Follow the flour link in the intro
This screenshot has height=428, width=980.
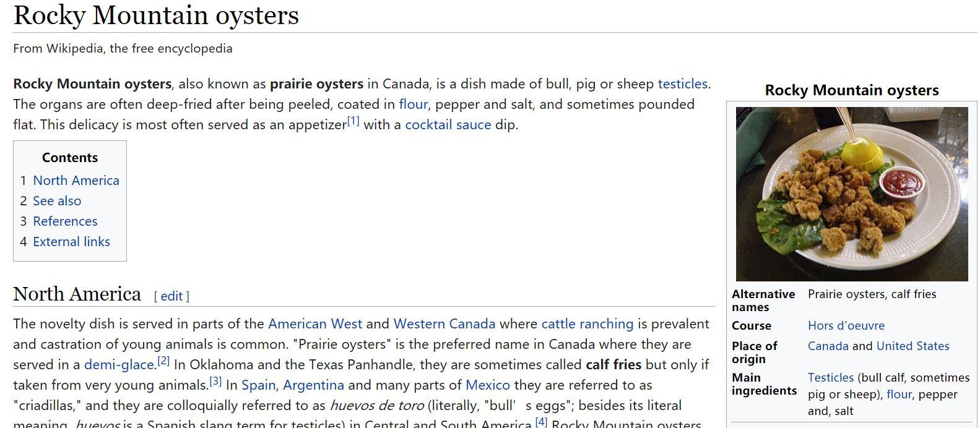(x=413, y=104)
